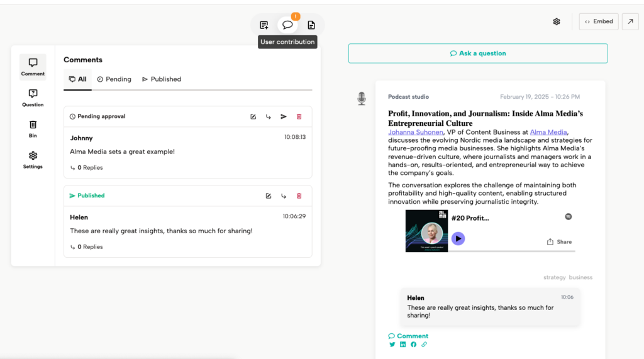Select Comment in the left sidebar
Image resolution: width=644 pixels, height=359 pixels.
click(x=33, y=67)
